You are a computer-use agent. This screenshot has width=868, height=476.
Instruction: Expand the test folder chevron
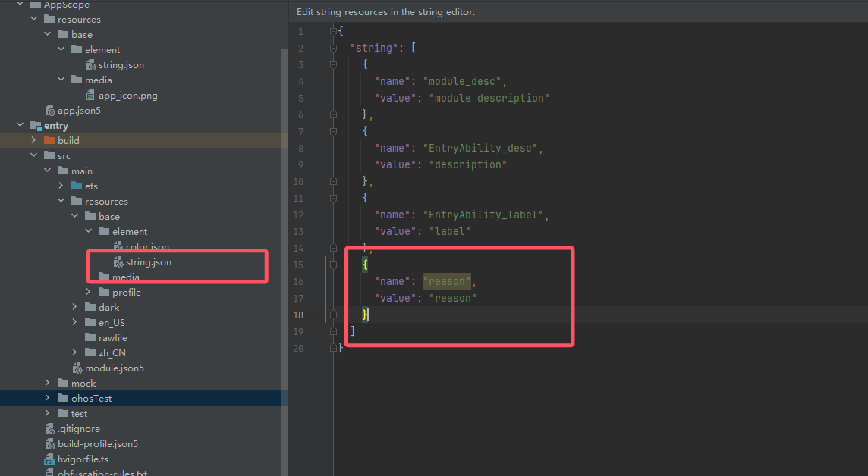coord(48,413)
